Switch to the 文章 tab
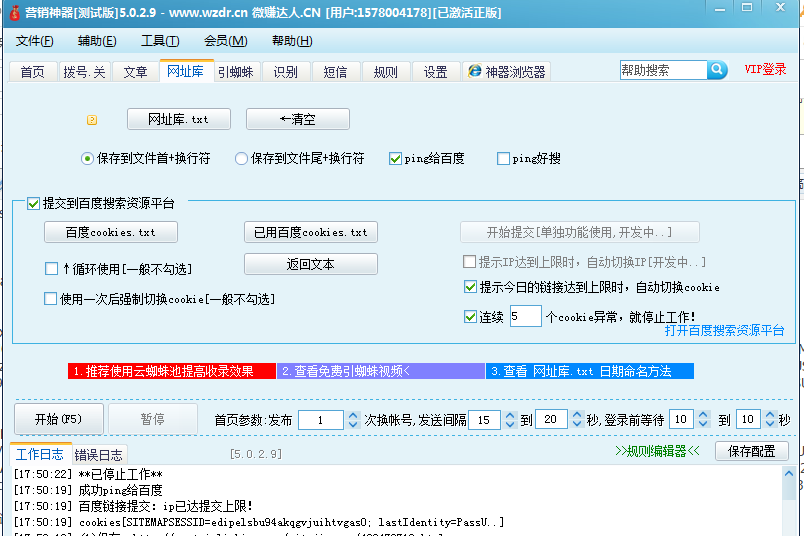Viewport: 804px width, 536px height. 135,71
